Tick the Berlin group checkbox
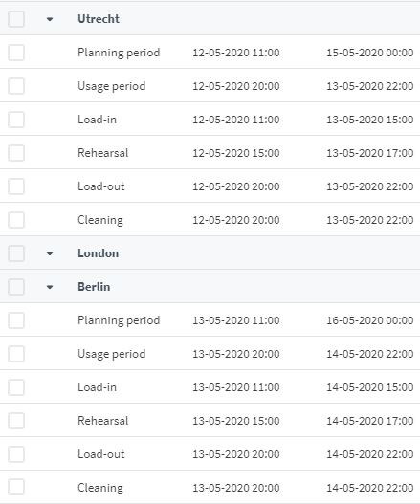The height and width of the screenshot is (504, 420). point(16,287)
